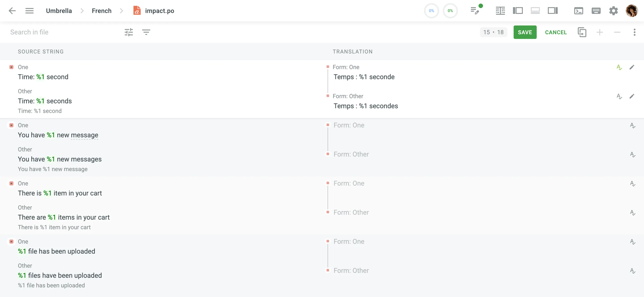Toggle the right sidebar panel
Image resolution: width=644 pixels, height=297 pixels.
pos(553,11)
